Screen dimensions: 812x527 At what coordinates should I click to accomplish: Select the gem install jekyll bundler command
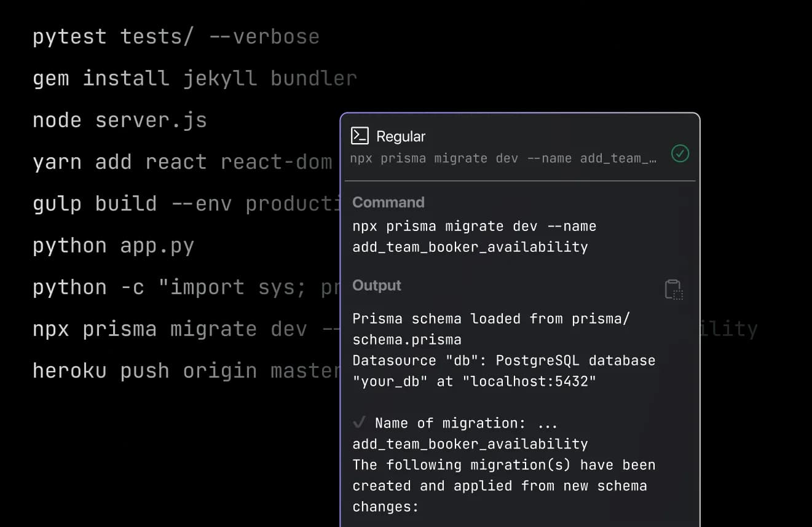[x=194, y=79]
